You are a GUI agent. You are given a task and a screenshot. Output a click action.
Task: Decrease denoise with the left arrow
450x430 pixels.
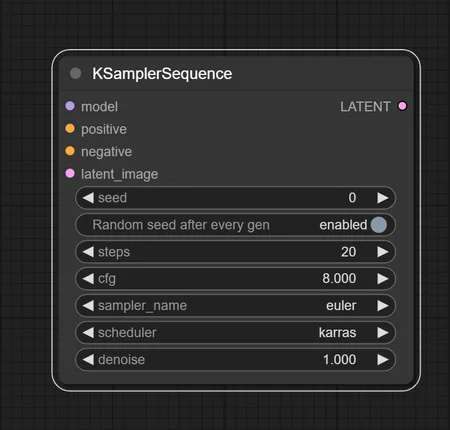[88, 360]
